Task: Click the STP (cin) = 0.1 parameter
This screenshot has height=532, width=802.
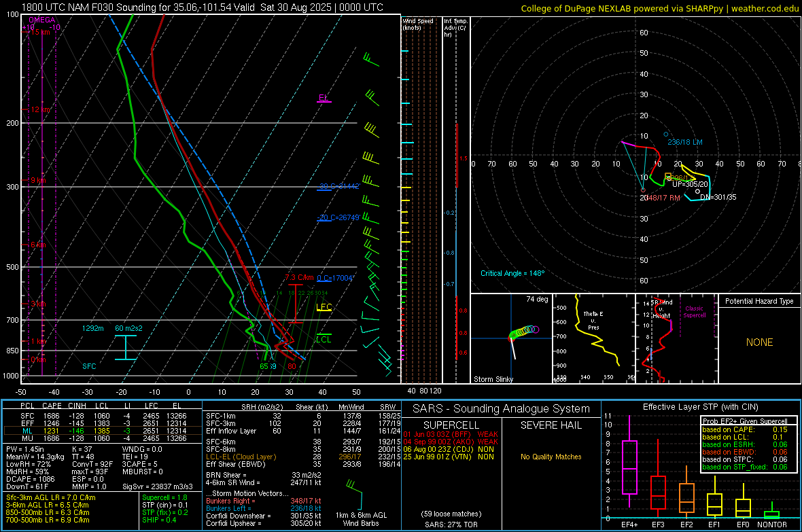Action: 164,505
